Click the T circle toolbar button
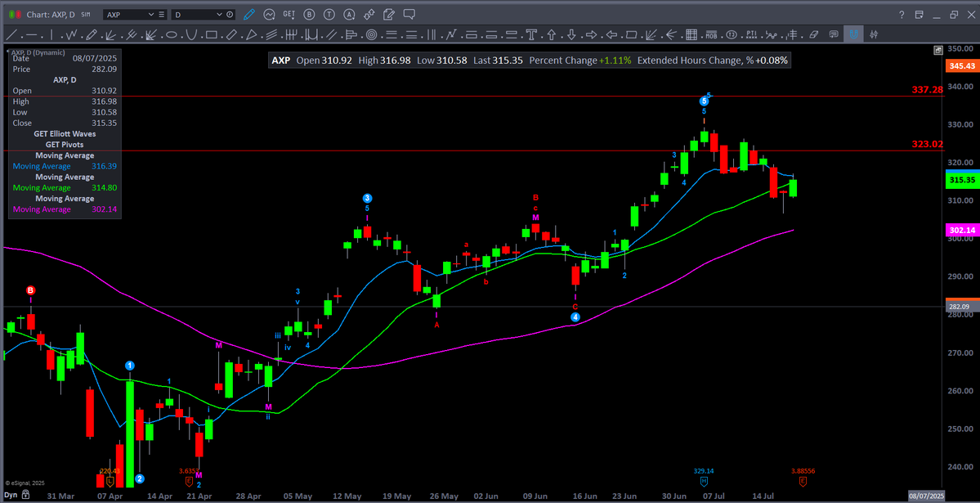The width and height of the screenshot is (980, 503). (x=329, y=14)
